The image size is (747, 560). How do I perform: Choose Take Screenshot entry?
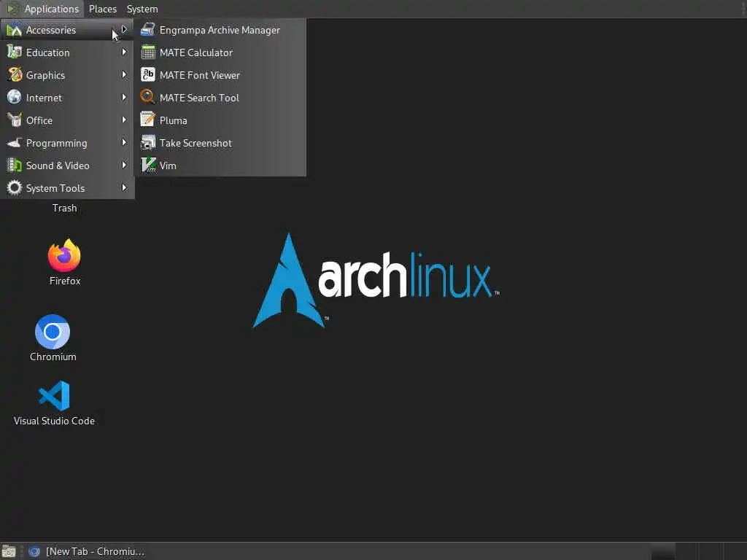click(220, 143)
